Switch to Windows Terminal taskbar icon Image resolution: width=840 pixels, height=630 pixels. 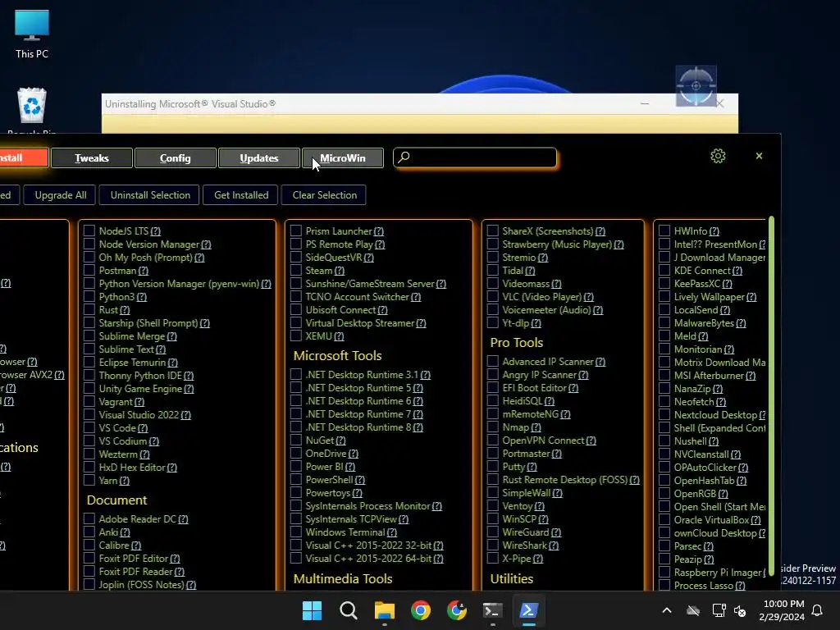click(492, 610)
